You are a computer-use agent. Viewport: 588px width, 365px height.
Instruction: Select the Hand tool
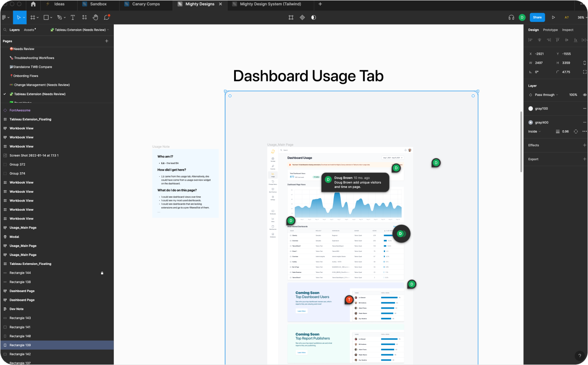pyautogui.click(x=95, y=17)
